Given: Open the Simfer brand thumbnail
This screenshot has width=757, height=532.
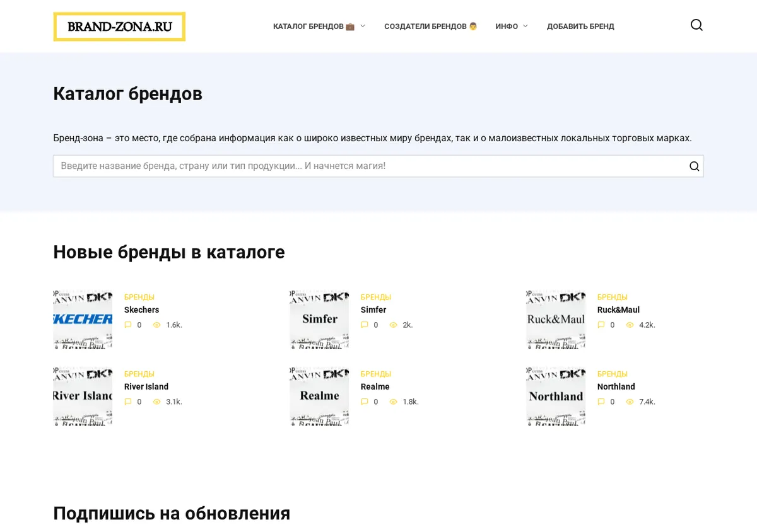Looking at the screenshot, I should coord(319,320).
